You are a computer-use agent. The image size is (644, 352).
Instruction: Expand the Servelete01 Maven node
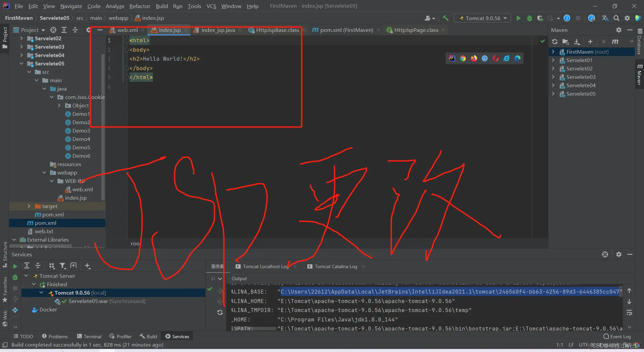click(553, 60)
